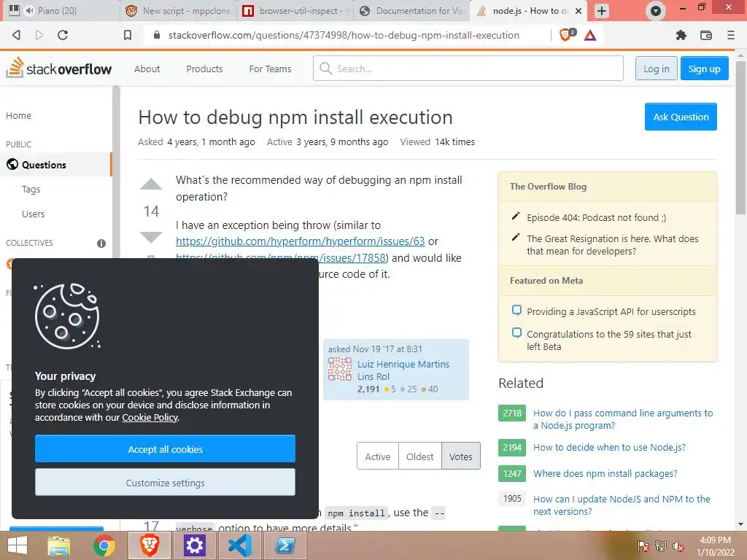Image resolution: width=747 pixels, height=560 pixels.
Task: Click the Sign up button
Action: [704, 68]
